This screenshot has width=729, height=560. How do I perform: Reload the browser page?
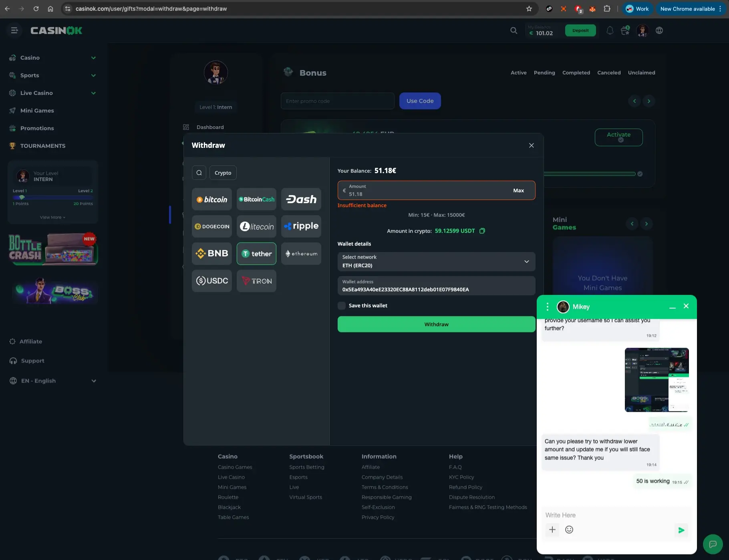pos(36,9)
